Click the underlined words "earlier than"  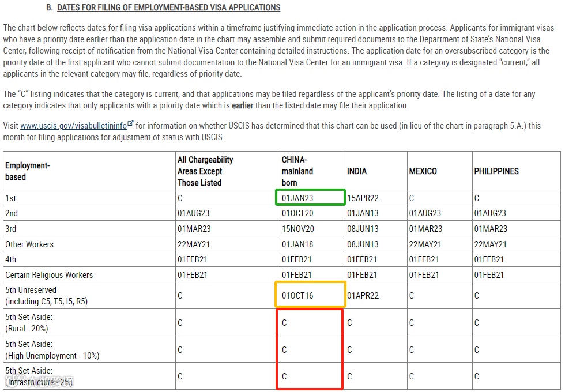pos(105,39)
